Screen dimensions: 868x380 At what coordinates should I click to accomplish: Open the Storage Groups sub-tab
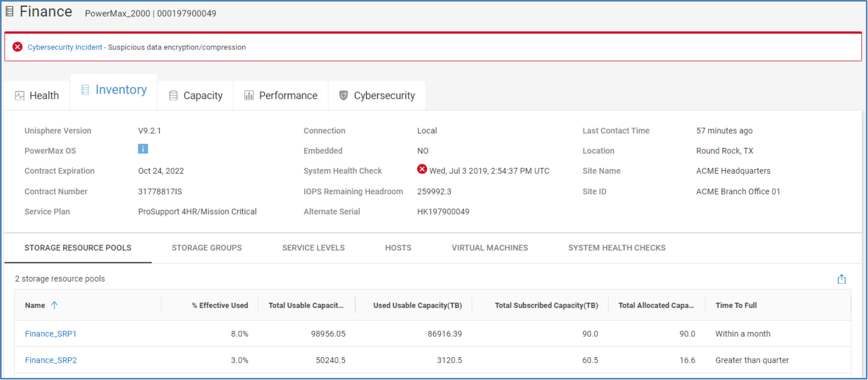[207, 248]
